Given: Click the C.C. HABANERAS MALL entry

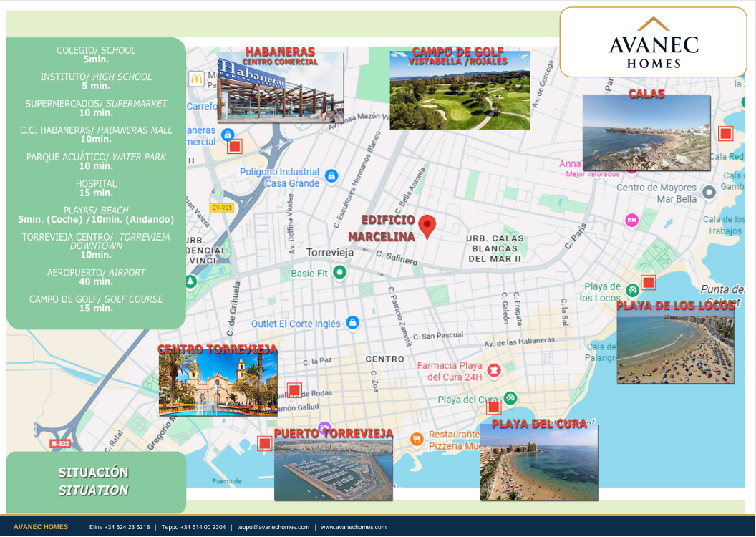Looking at the screenshot, I should [x=96, y=135].
